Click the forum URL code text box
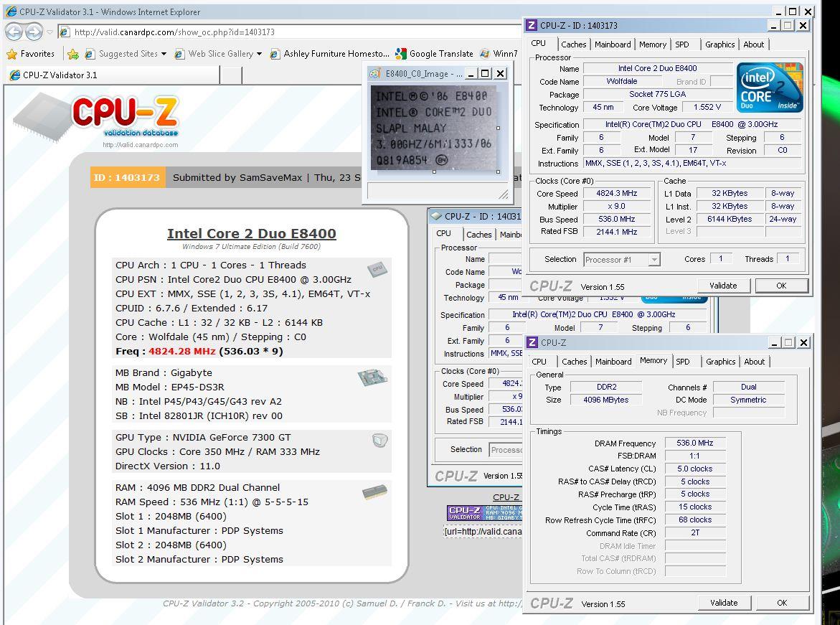 click(483, 532)
